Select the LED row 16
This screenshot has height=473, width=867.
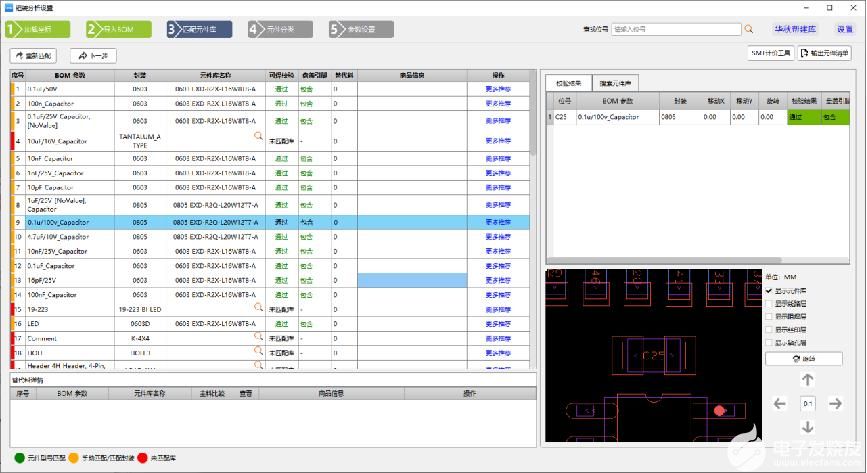click(x=270, y=324)
